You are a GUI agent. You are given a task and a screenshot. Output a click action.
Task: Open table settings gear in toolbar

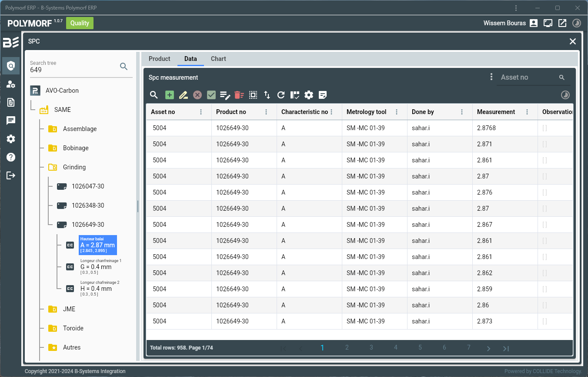[309, 95]
